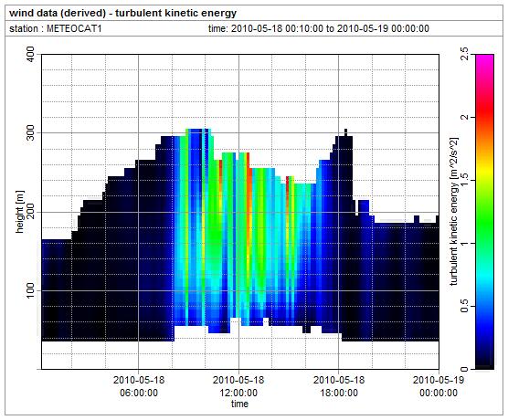Click the 2.5 colorbar tick label

click(464, 55)
